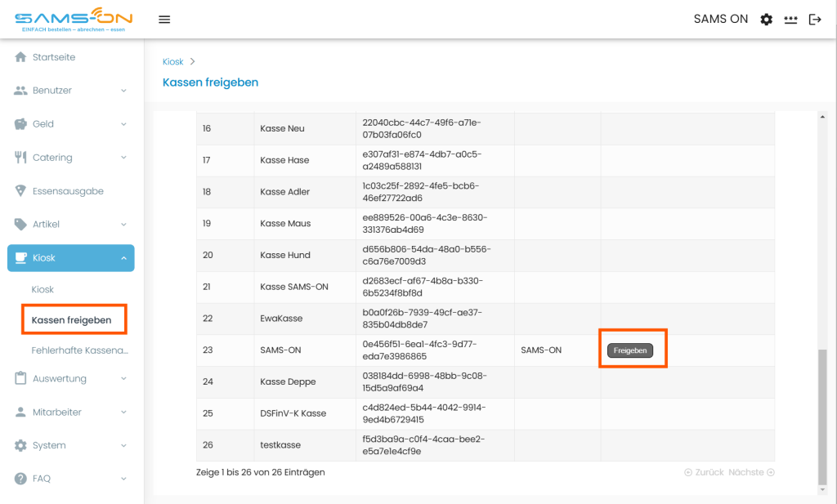This screenshot has height=504, width=837.
Task: Click the password asterisks icon
Action: pyautogui.click(x=790, y=20)
